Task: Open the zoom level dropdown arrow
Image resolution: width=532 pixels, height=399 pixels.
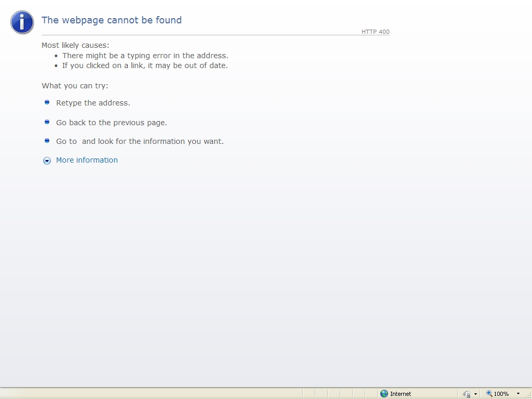Action: 518,394
